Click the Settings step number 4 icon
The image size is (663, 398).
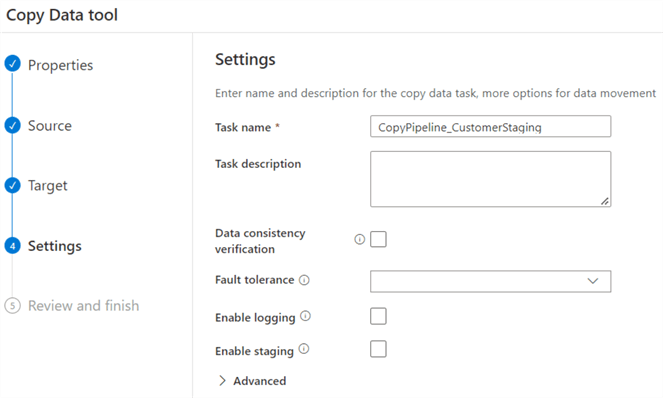[12, 246]
